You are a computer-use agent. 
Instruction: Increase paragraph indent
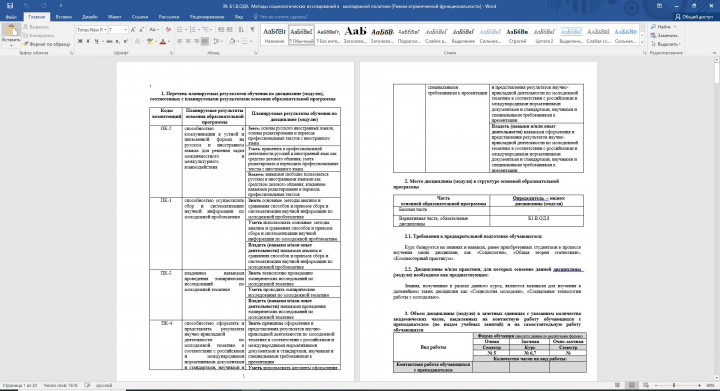click(x=229, y=30)
